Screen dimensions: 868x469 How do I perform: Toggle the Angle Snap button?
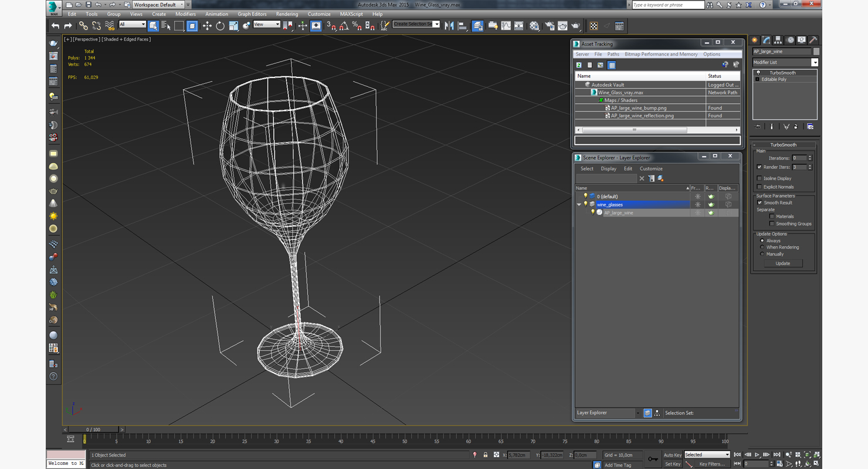344,26
